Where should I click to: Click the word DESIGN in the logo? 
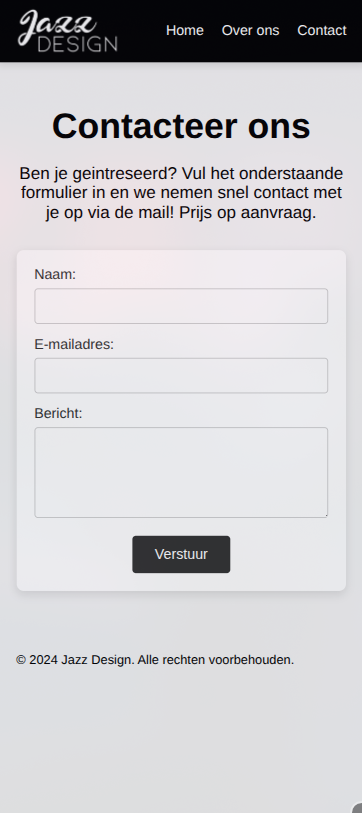[78, 44]
